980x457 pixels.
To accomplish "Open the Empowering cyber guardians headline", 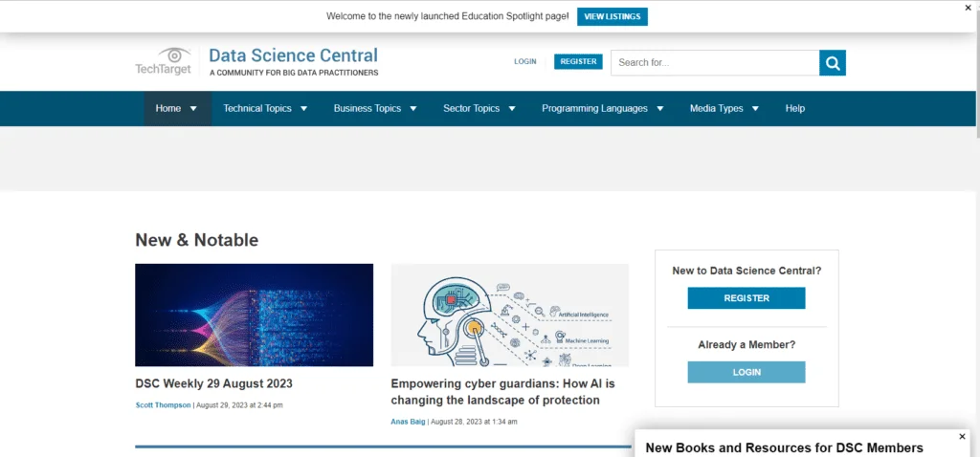I will point(503,391).
